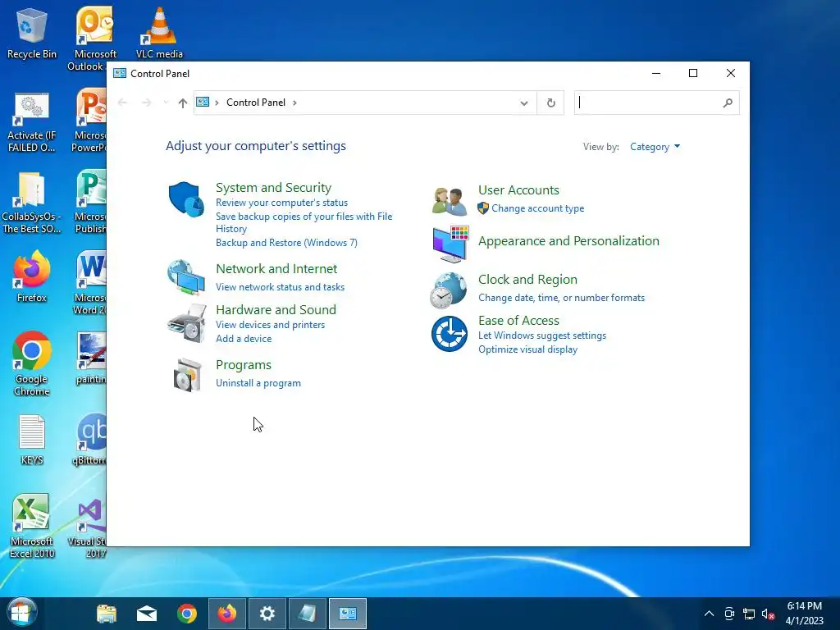This screenshot has width=840, height=630.
Task: Click Change account type
Action: coord(537,208)
